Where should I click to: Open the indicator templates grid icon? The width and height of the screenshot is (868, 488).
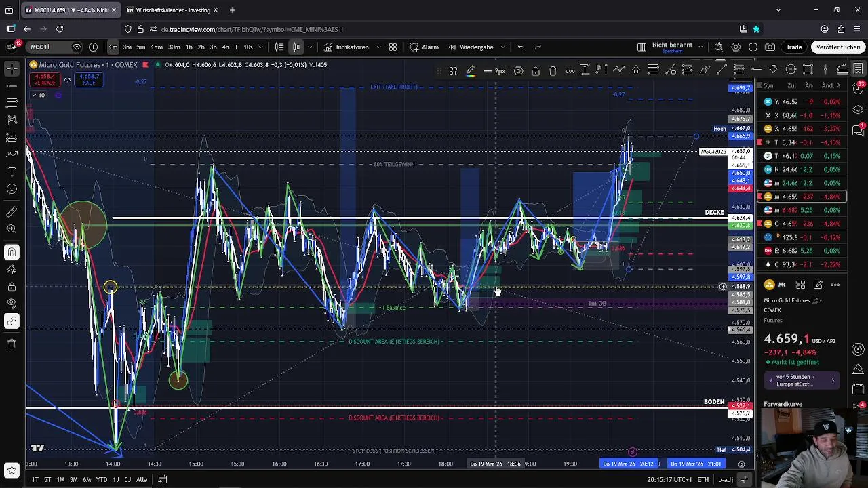(x=393, y=47)
